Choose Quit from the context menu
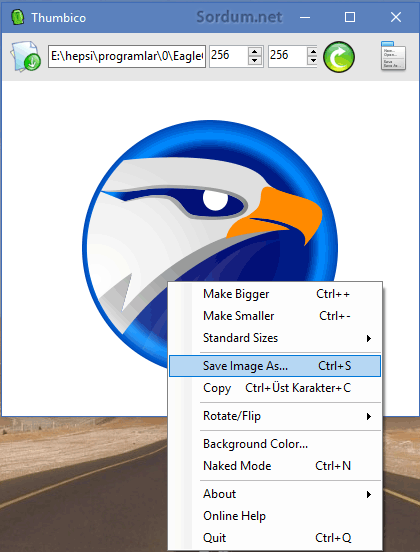420x552 pixels. click(275, 538)
